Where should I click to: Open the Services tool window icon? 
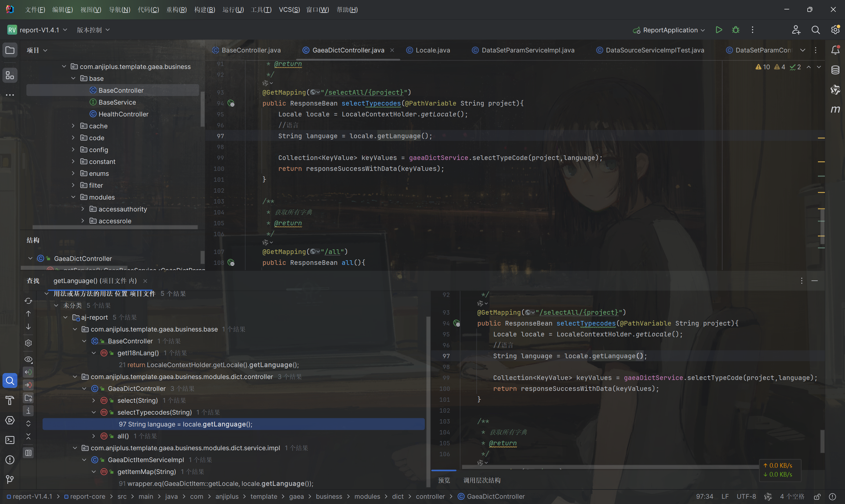(x=10, y=420)
